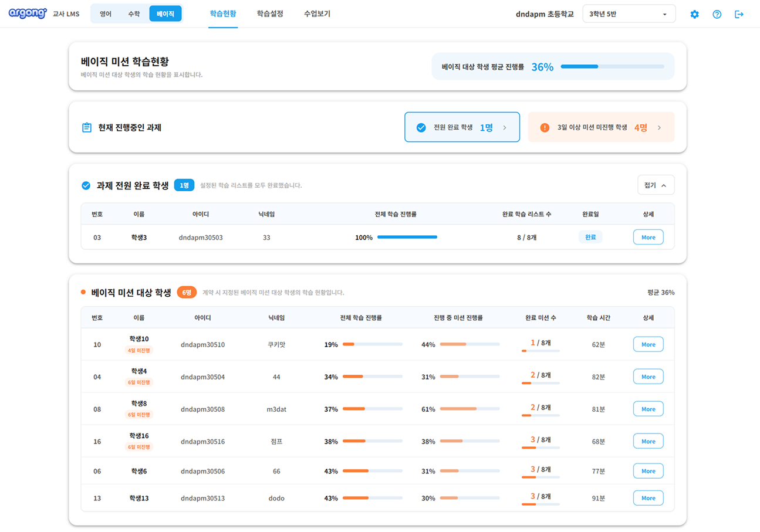Click More for 학생16
The image size is (760, 532).
tap(648, 441)
